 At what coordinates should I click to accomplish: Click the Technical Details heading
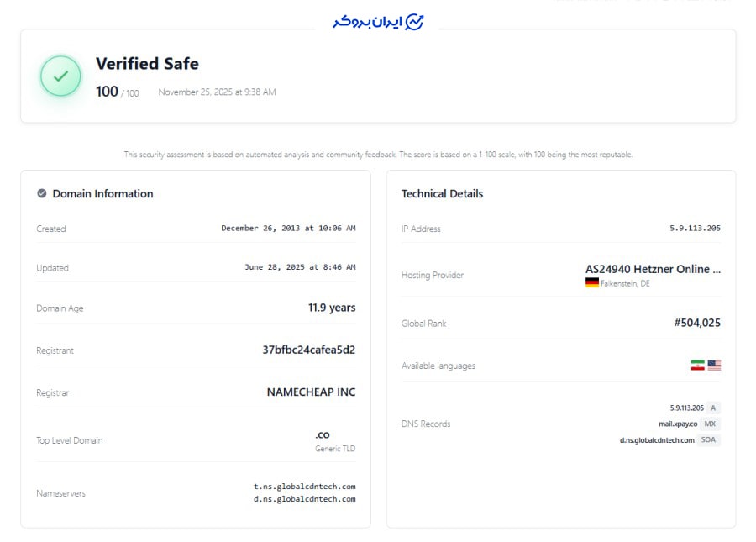coord(442,194)
